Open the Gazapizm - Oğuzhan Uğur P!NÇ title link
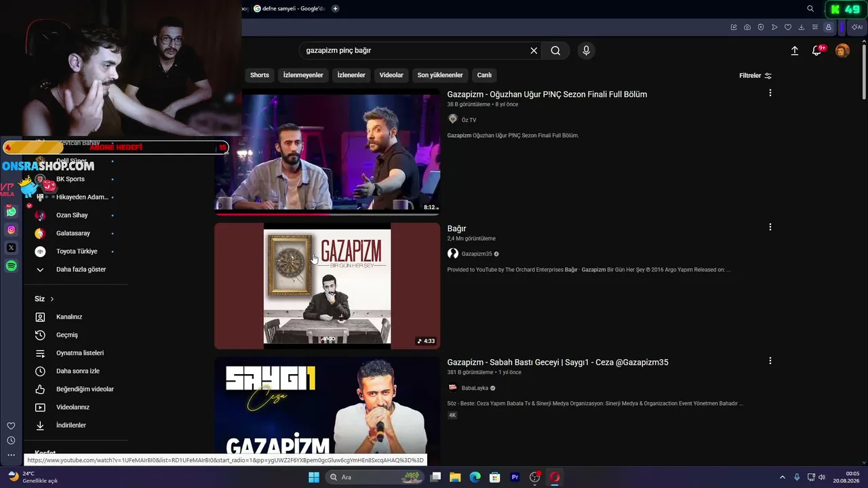 (547, 94)
